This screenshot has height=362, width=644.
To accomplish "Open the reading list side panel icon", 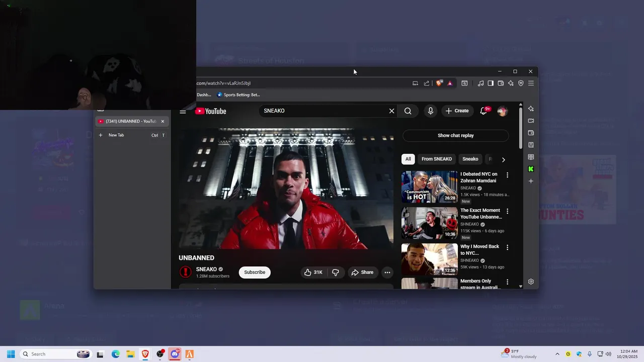I will coord(531,157).
